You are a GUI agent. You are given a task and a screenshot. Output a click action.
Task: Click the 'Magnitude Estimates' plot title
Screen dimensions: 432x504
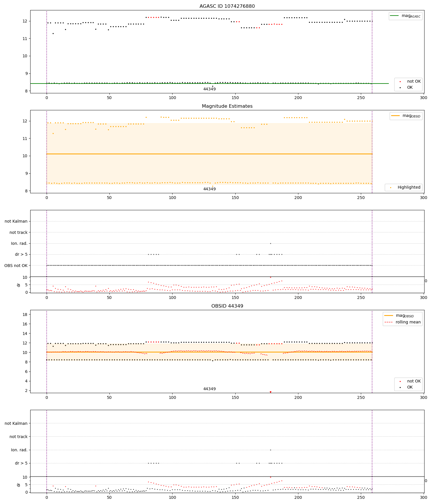click(x=227, y=106)
